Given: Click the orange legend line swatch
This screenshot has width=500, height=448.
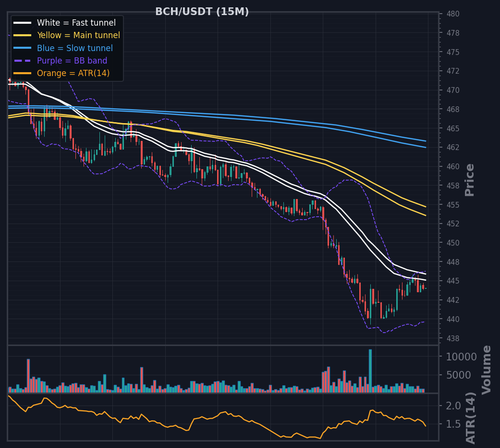Looking at the screenshot, I should tap(22, 73).
